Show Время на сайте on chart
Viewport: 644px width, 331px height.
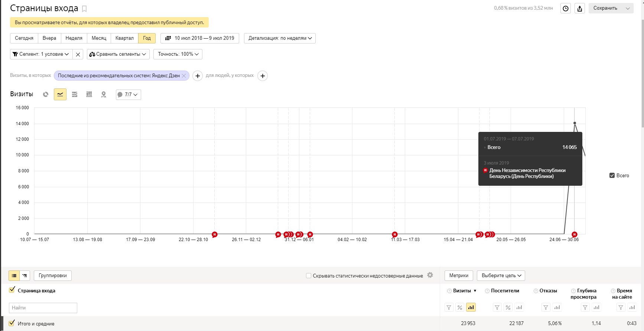click(x=632, y=308)
